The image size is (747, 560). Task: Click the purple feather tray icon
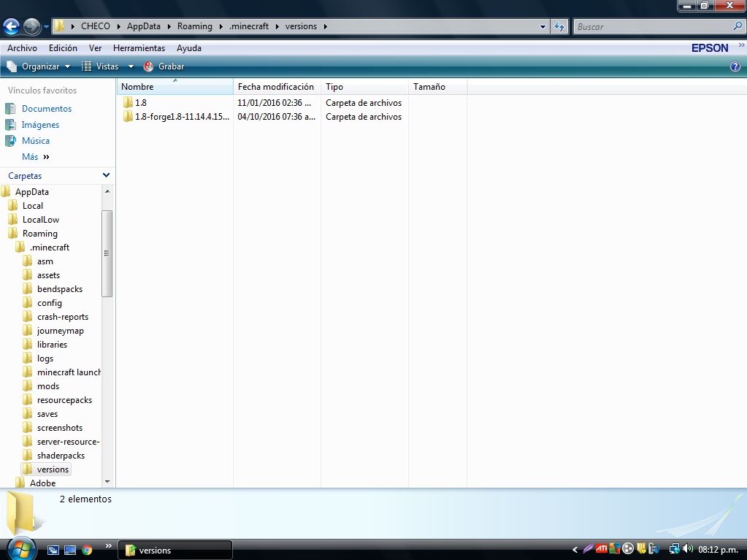pyautogui.click(x=589, y=549)
